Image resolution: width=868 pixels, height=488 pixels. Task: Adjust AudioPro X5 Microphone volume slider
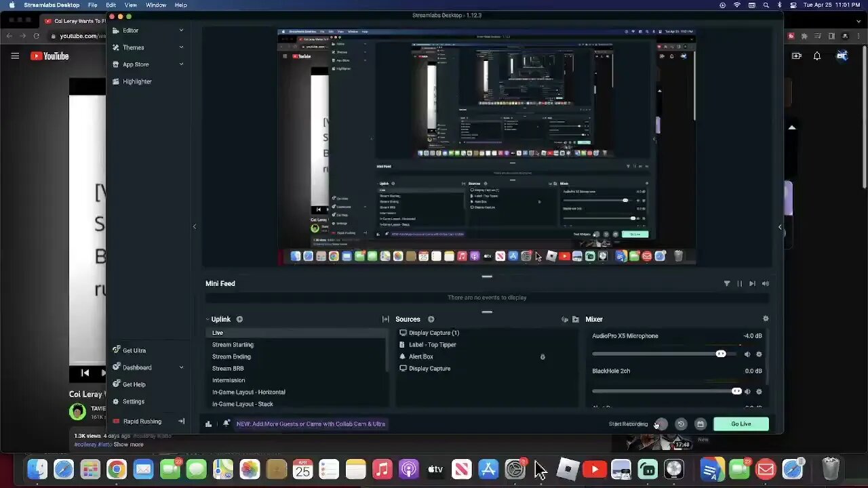[665, 354]
